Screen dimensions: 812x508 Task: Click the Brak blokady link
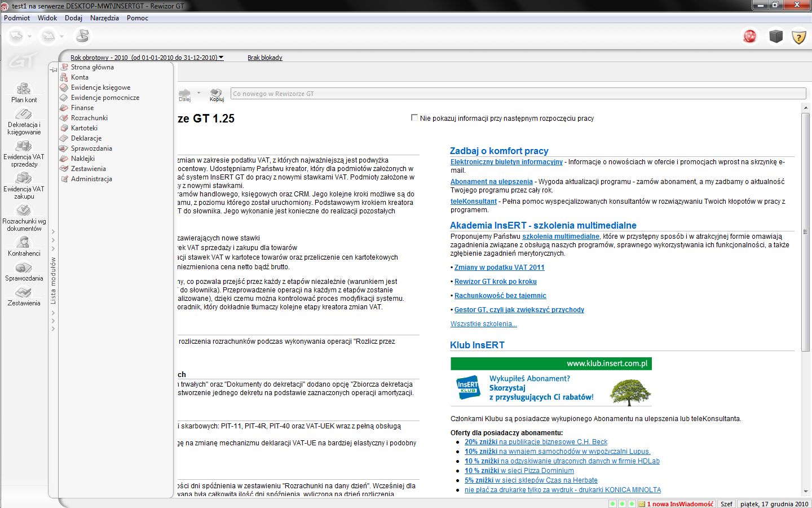coord(264,58)
